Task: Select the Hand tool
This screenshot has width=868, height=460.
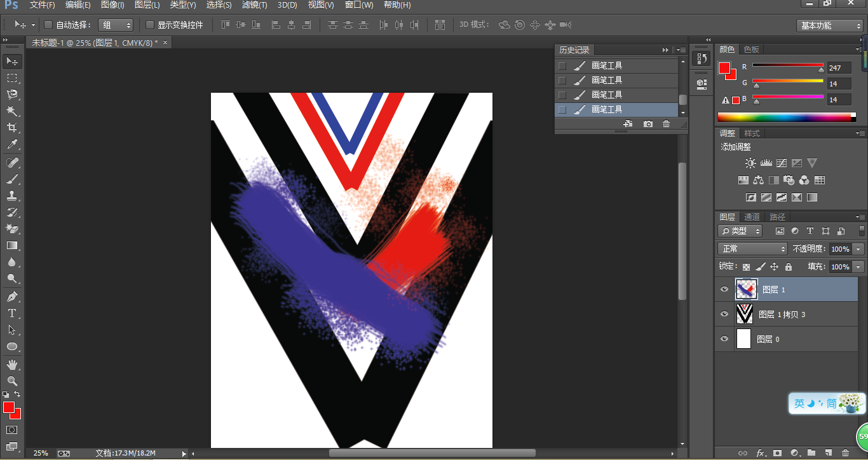Action: (12, 365)
